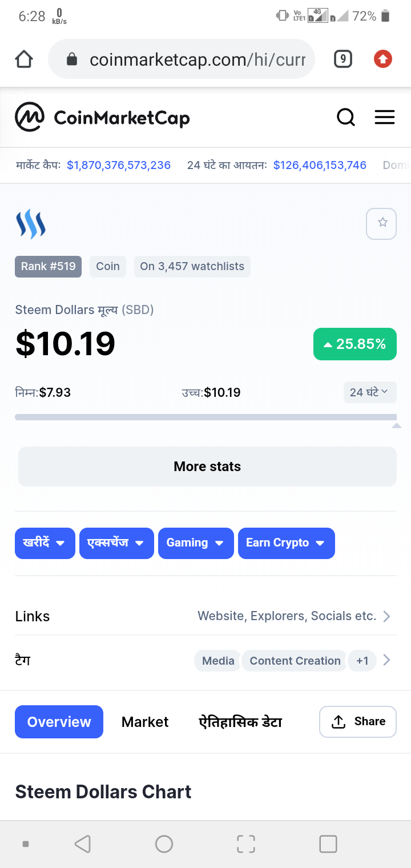The width and height of the screenshot is (411, 868).
Task: Open the 24 घंटे time range dropdown
Action: 370,392
